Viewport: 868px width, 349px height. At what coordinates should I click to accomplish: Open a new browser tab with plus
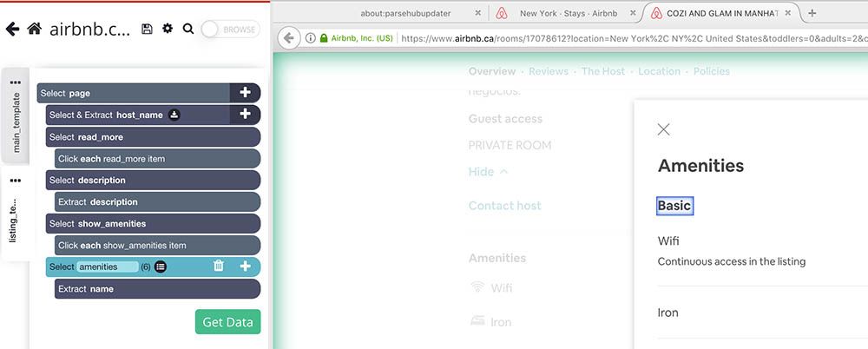point(812,13)
